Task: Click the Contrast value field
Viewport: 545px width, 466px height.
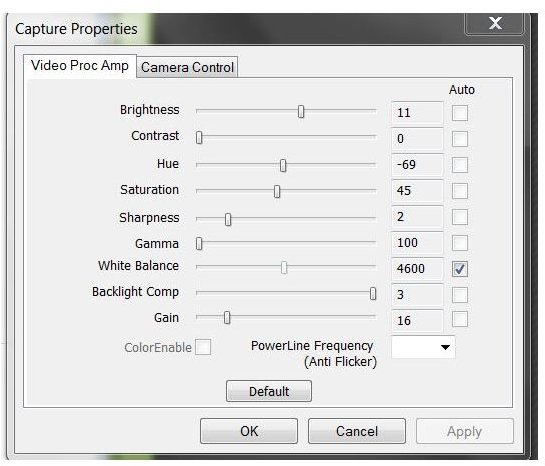Action: [x=417, y=139]
